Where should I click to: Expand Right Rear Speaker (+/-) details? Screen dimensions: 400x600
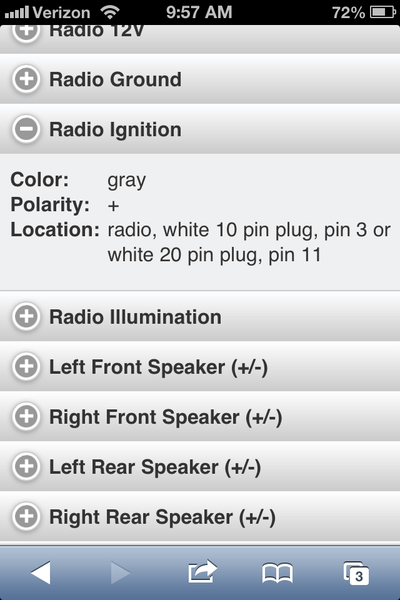pos(200,517)
